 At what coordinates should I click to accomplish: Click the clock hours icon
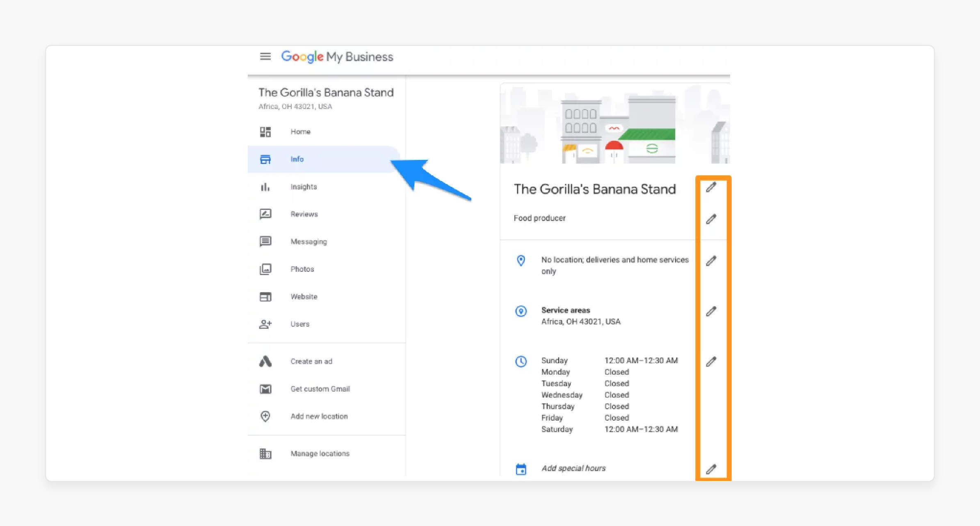pos(521,361)
